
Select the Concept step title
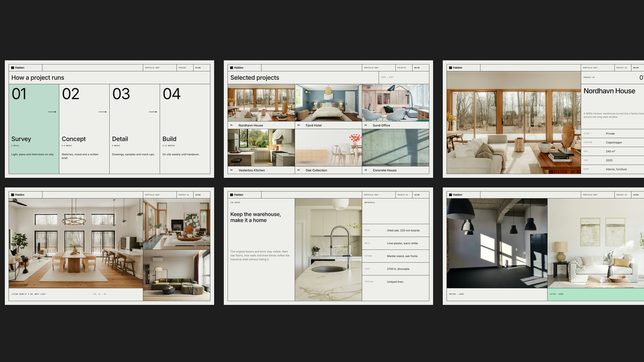coord(74,139)
